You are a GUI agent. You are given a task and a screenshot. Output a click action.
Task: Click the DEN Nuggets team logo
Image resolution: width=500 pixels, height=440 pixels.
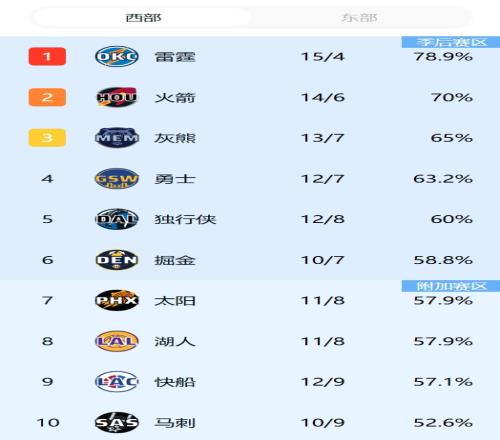pos(117,260)
